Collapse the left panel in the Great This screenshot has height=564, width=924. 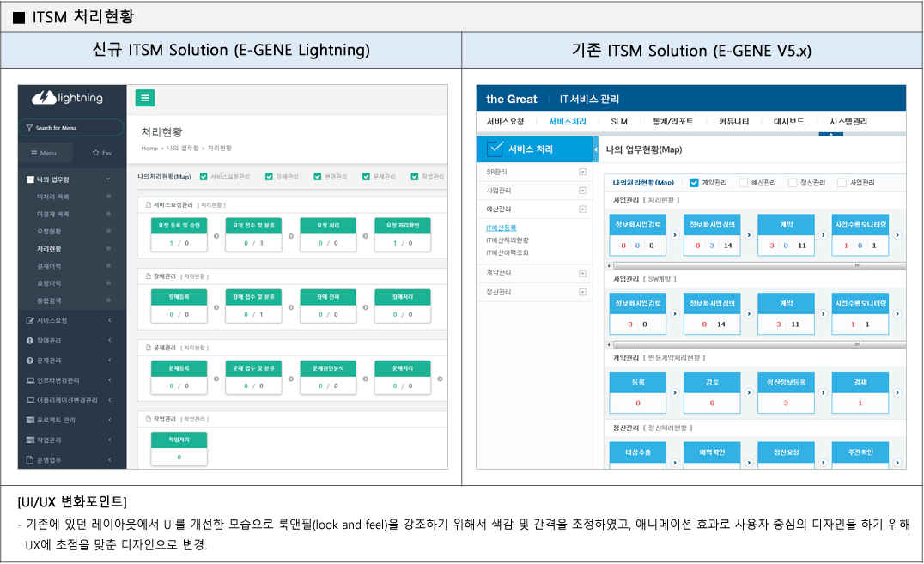pyautogui.click(x=596, y=149)
